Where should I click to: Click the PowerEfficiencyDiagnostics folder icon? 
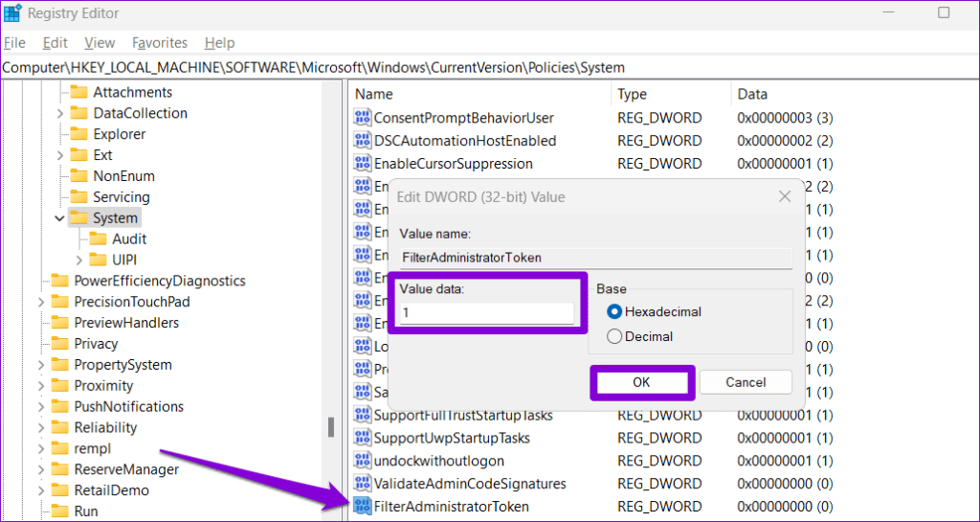(59, 281)
